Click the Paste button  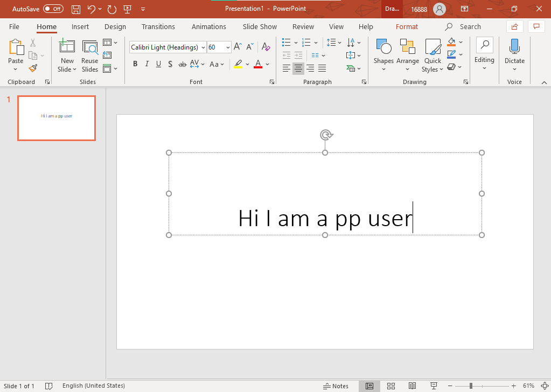16,51
